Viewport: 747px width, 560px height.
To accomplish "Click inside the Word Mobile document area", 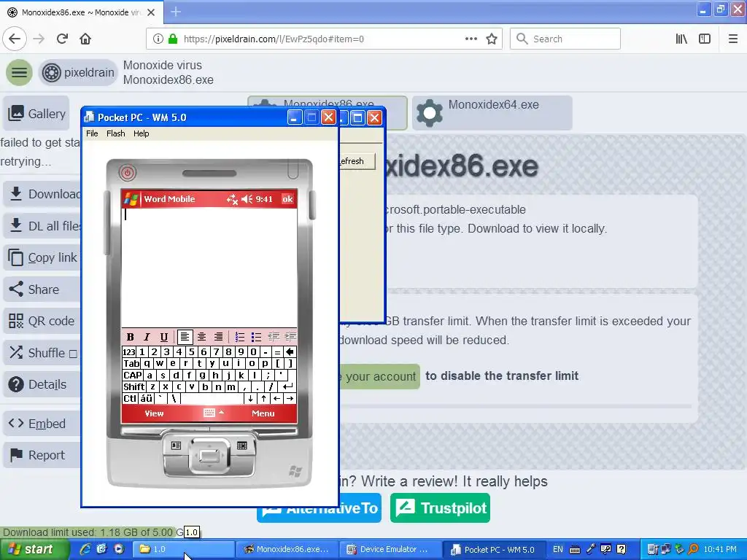I will (209, 267).
